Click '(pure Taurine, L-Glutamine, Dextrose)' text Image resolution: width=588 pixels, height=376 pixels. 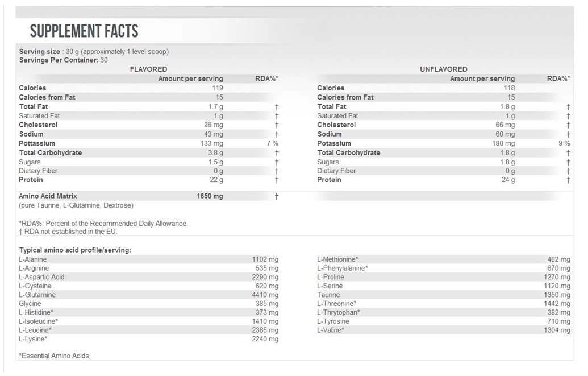tap(76, 205)
